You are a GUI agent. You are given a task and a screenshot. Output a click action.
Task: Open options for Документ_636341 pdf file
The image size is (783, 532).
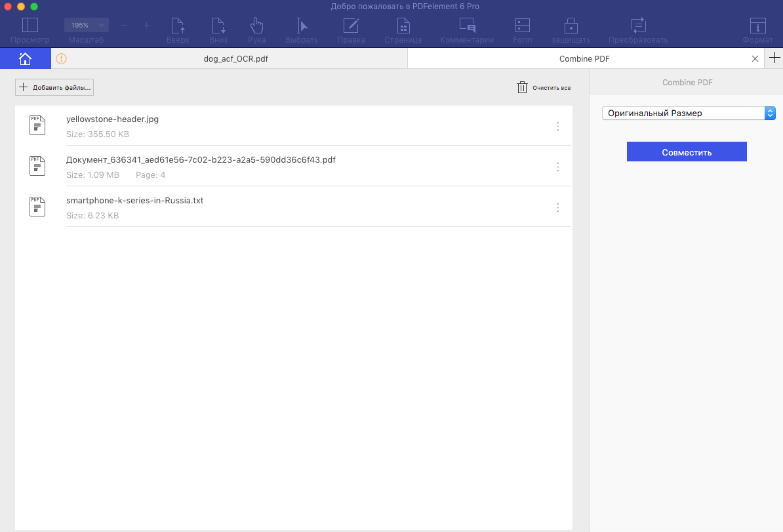[x=558, y=167]
